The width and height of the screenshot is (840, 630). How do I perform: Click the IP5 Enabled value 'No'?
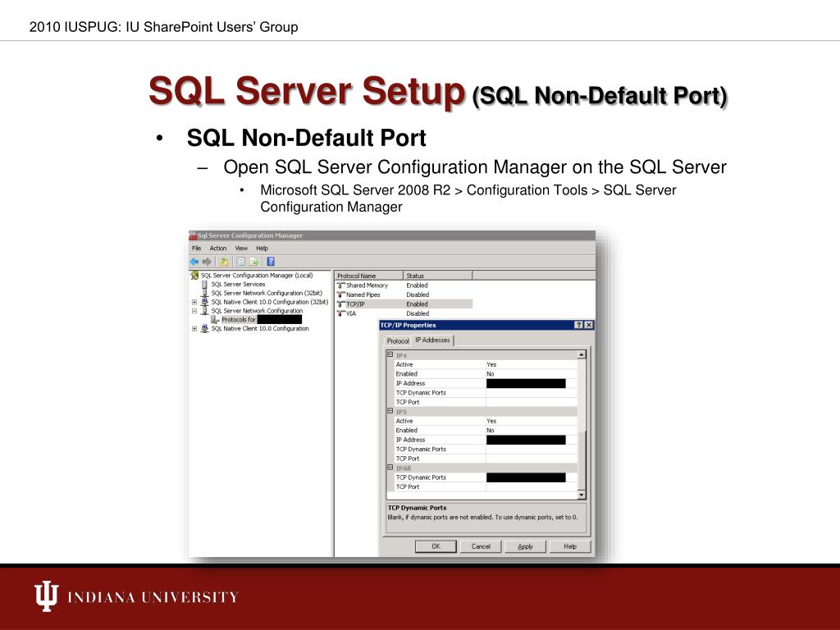pyautogui.click(x=491, y=430)
